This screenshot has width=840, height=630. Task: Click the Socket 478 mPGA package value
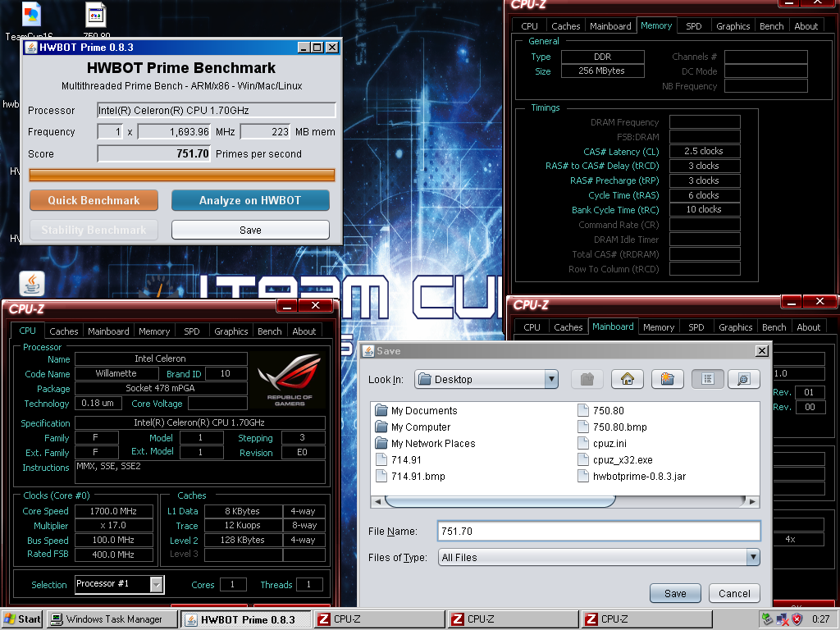pyautogui.click(x=161, y=388)
